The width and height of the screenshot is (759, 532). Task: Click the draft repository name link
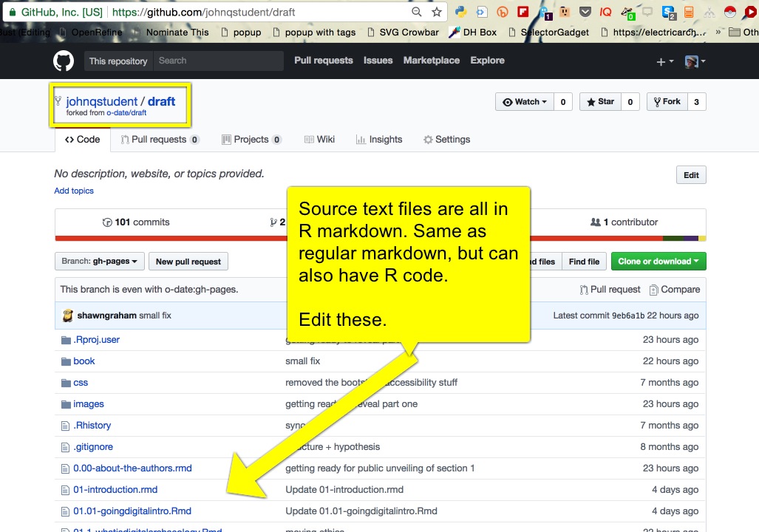[161, 102]
